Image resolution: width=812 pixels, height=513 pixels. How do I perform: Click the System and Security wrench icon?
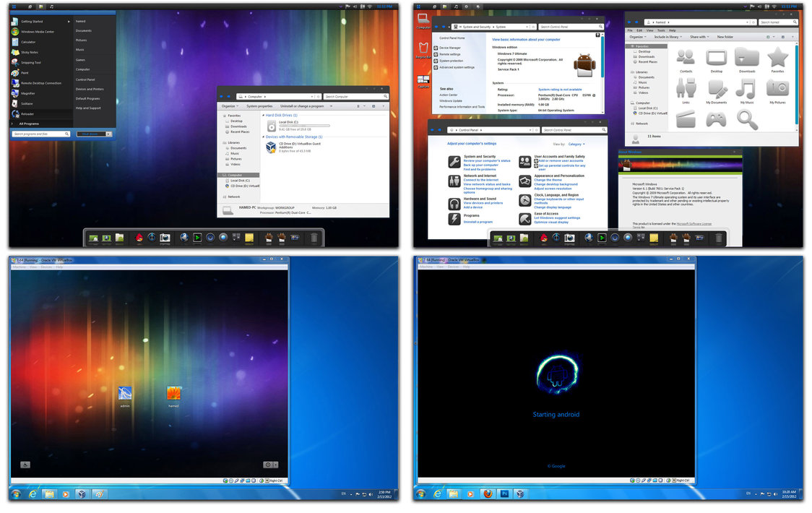[x=454, y=162]
